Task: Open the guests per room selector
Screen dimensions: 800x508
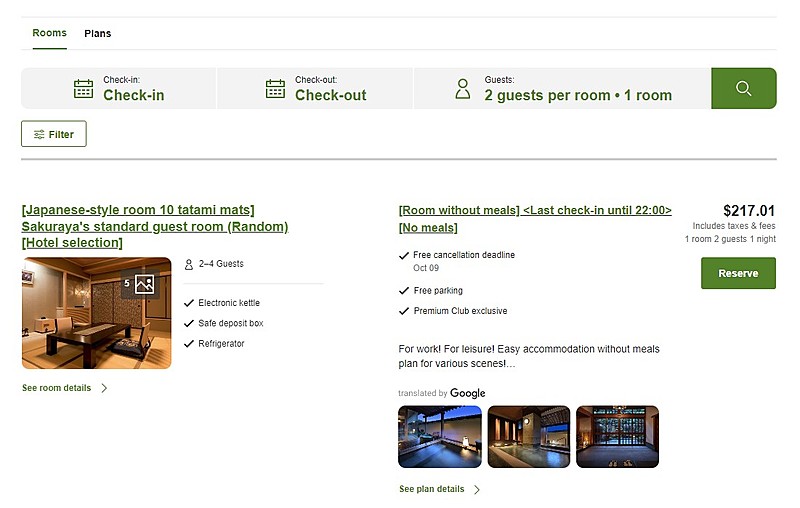Action: (562, 88)
